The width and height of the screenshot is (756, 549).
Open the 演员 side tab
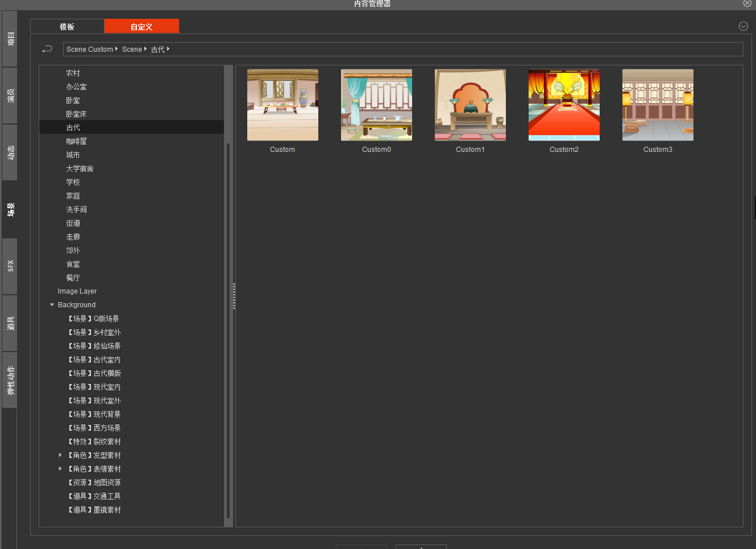point(10,96)
